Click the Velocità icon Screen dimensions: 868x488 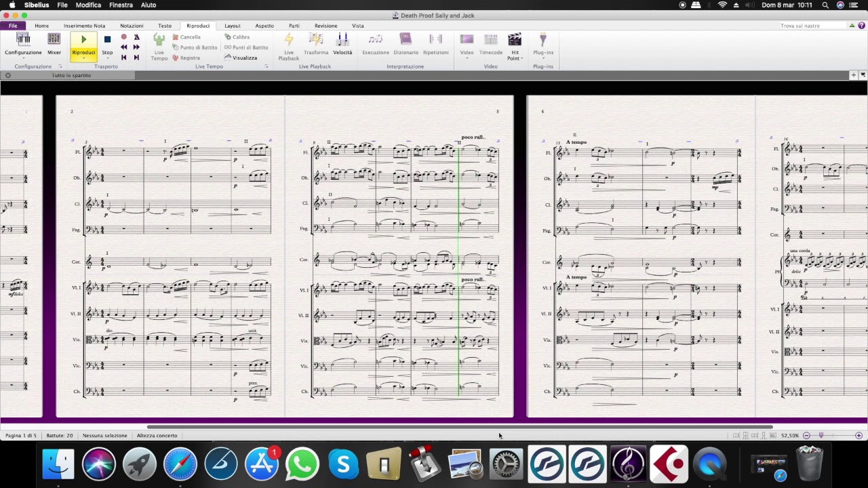pos(342,44)
